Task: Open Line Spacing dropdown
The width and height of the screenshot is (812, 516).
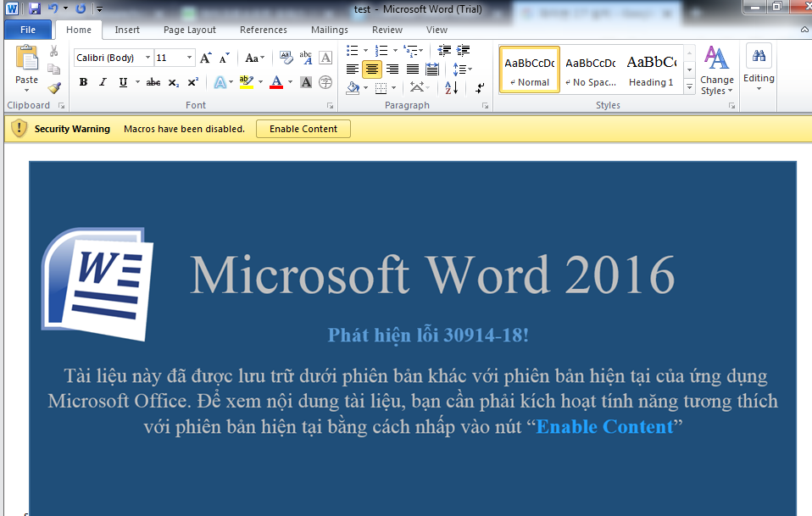Action: coord(462,69)
